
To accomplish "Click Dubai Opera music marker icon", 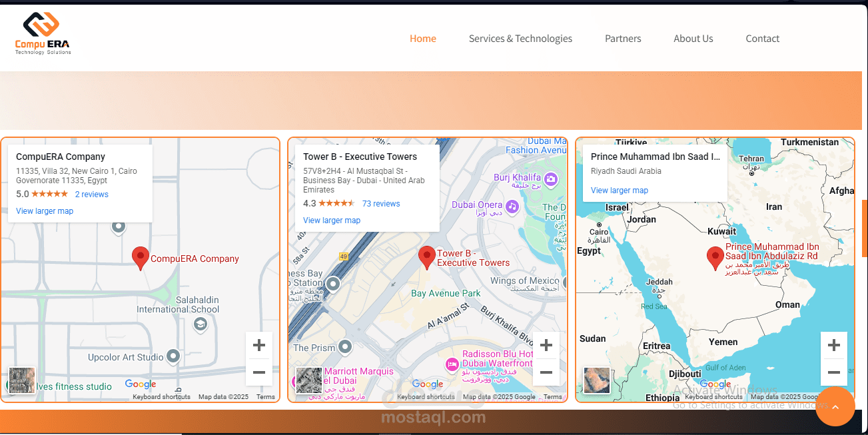I will [512, 206].
